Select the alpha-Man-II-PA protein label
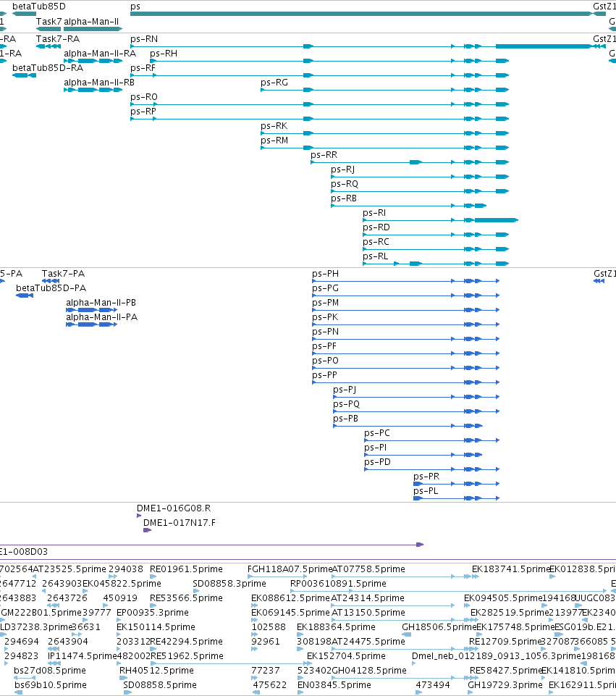This screenshot has height=696, width=616. 102,317
